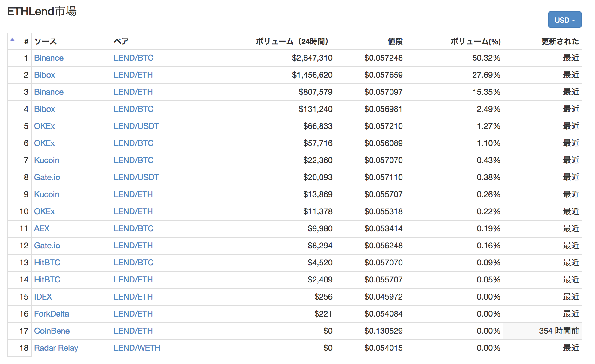Click the 50.32% volume share cell
The height and width of the screenshot is (364, 595).
pos(486,58)
